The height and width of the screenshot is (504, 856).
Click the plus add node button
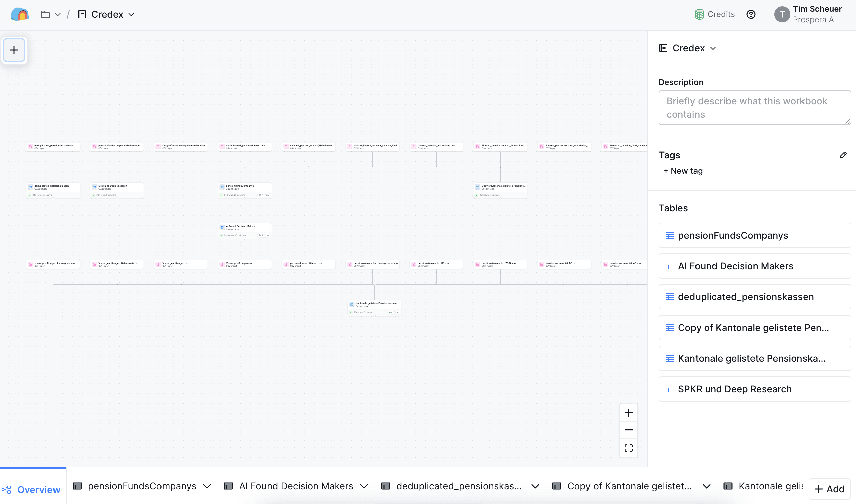click(x=14, y=50)
